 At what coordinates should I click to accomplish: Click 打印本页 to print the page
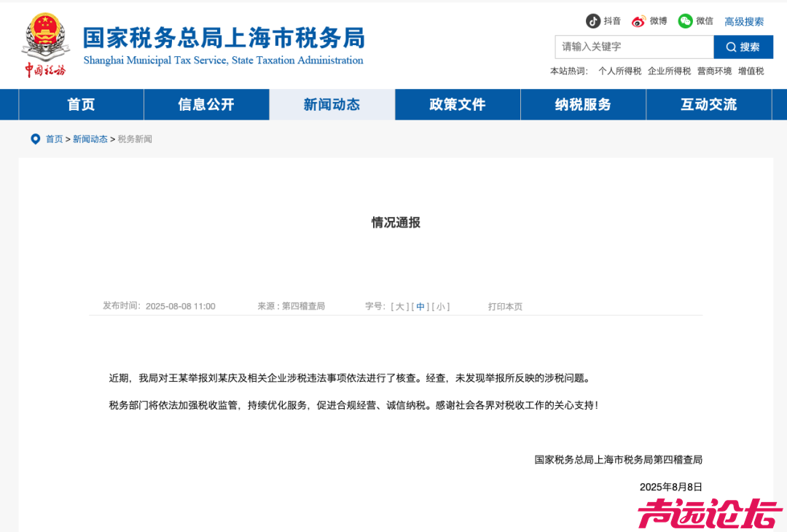pyautogui.click(x=504, y=306)
